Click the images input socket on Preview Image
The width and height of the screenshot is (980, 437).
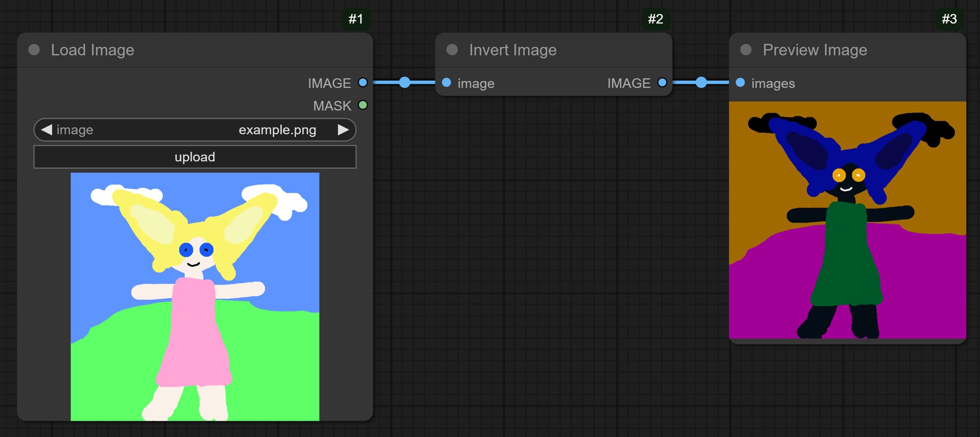point(741,83)
